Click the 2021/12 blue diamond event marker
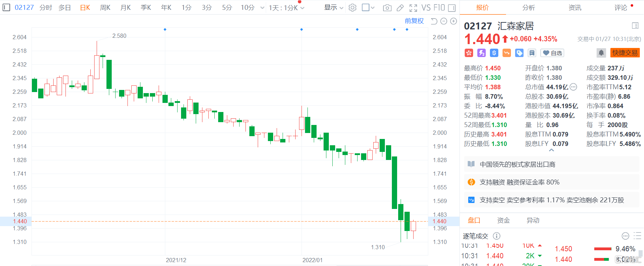The image size is (644, 266). [x=165, y=29]
